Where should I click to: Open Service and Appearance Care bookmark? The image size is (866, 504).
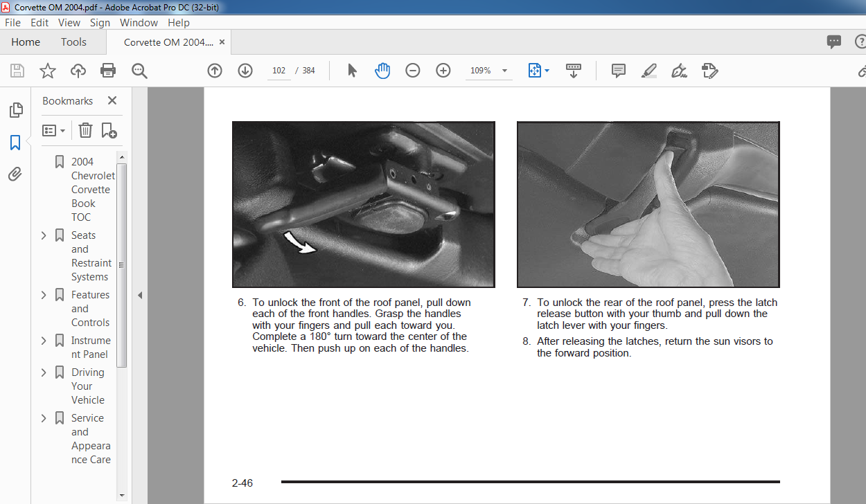click(91, 439)
